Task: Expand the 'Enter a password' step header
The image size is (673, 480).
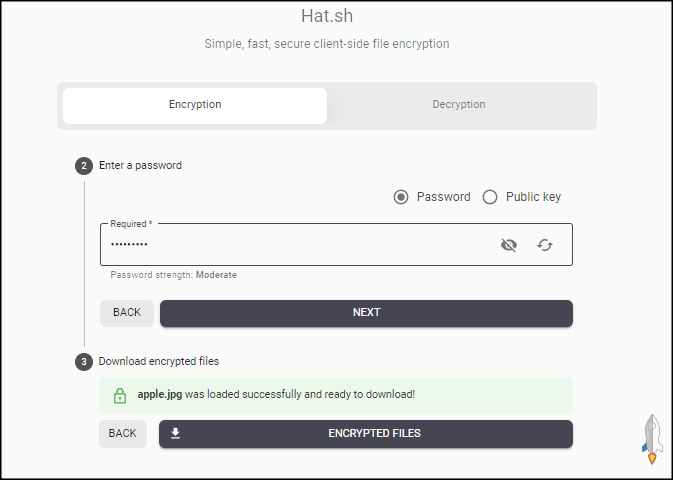Action: 140,165
